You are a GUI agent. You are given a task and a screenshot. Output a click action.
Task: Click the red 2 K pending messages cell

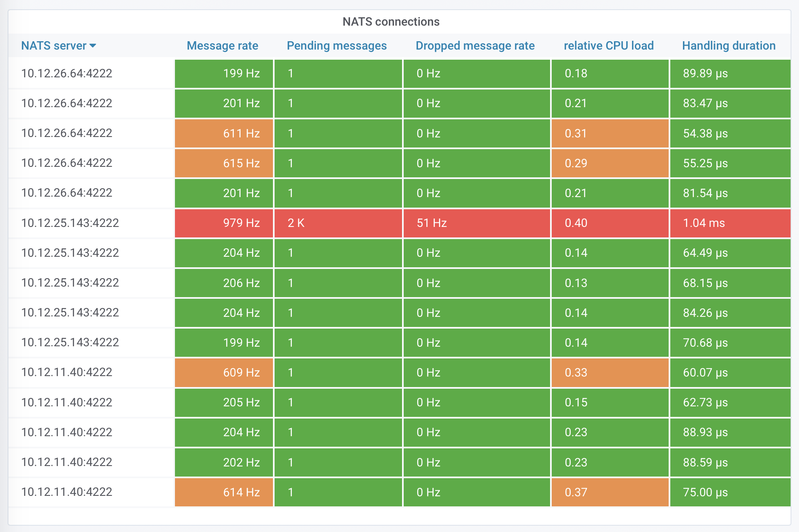coord(338,223)
